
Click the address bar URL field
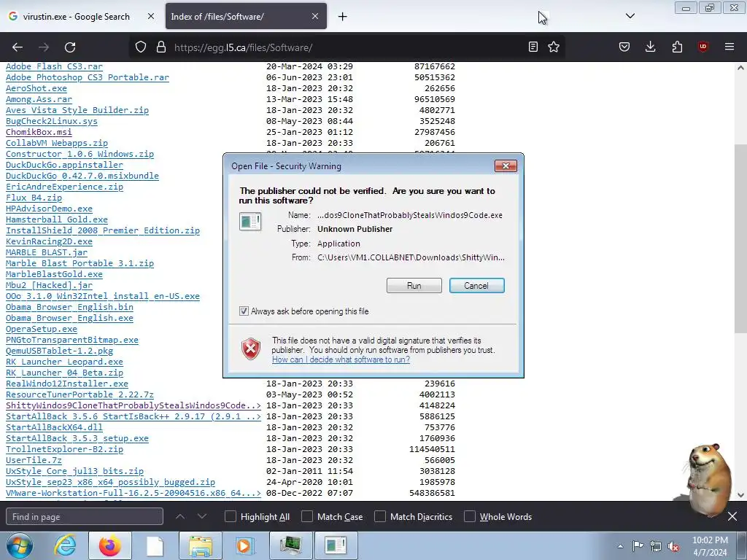click(348, 47)
